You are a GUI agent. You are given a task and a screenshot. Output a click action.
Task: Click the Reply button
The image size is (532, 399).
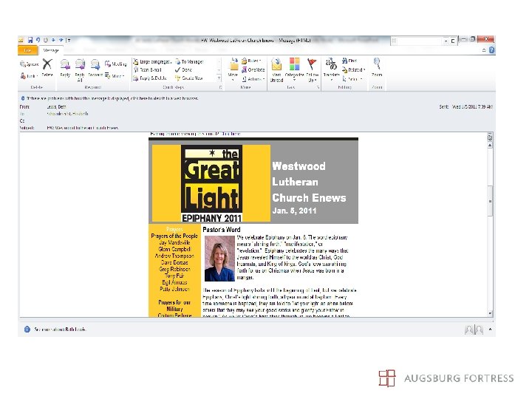tap(65, 68)
